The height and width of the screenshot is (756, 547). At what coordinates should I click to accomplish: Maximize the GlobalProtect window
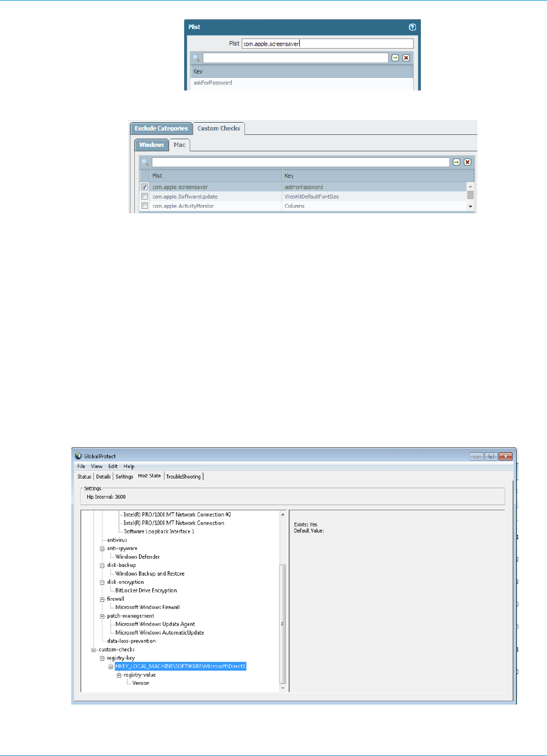pos(491,456)
